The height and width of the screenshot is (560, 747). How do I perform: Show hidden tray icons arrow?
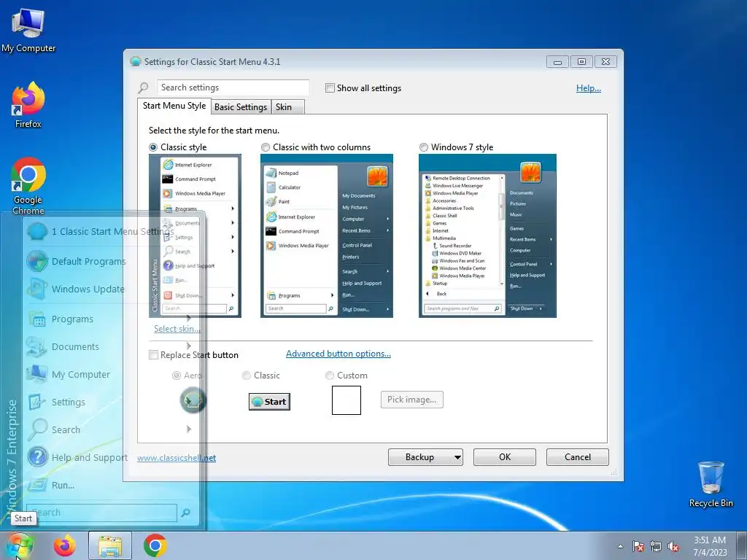click(x=620, y=546)
